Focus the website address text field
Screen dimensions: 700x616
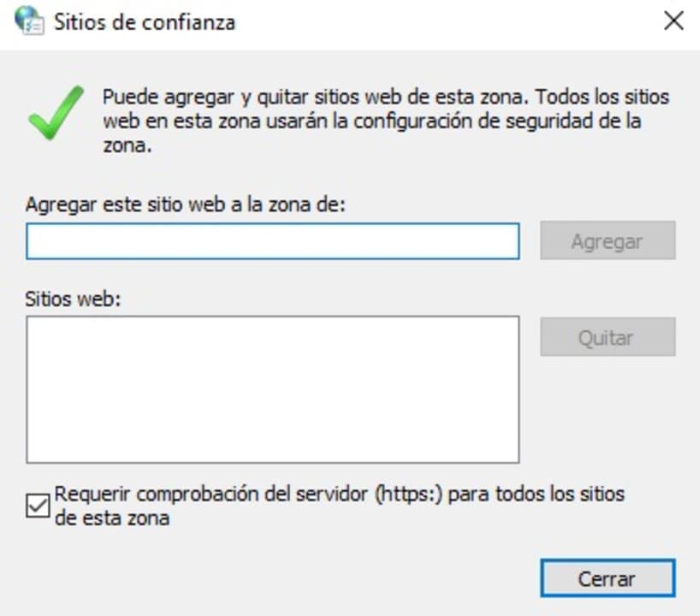point(272,241)
